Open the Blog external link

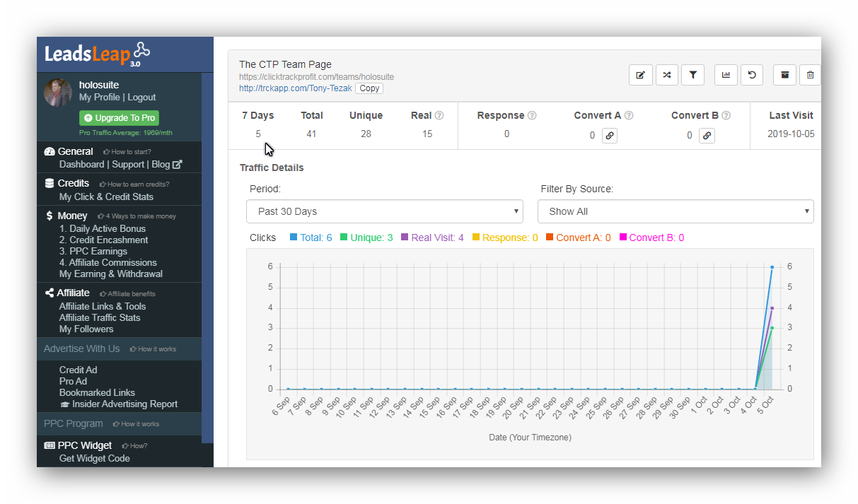[x=166, y=164]
